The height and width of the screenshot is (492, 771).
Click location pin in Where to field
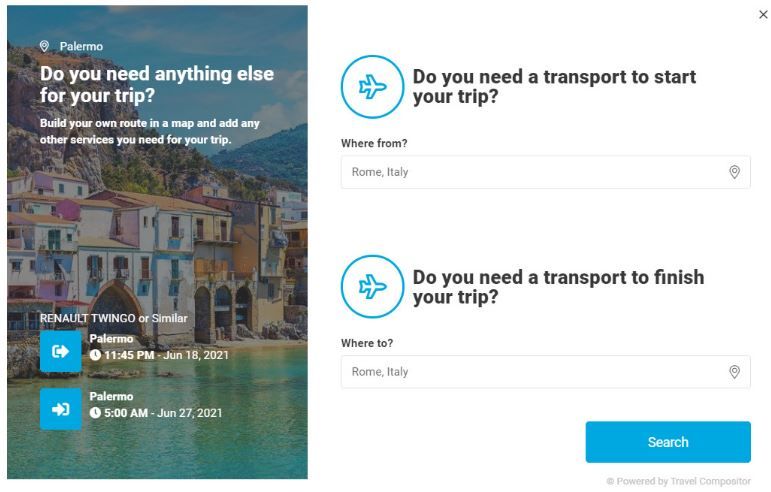pyautogui.click(x=734, y=372)
